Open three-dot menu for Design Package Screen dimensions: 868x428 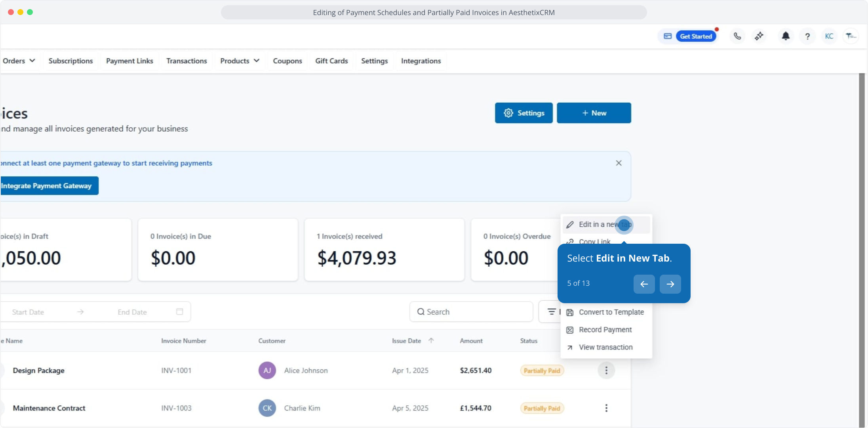[x=606, y=371]
